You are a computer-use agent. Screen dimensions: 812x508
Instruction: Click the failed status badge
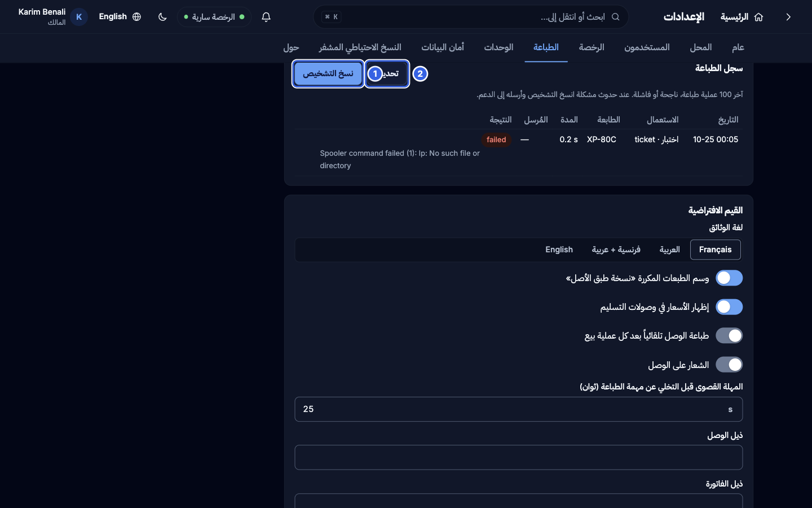[x=496, y=139]
